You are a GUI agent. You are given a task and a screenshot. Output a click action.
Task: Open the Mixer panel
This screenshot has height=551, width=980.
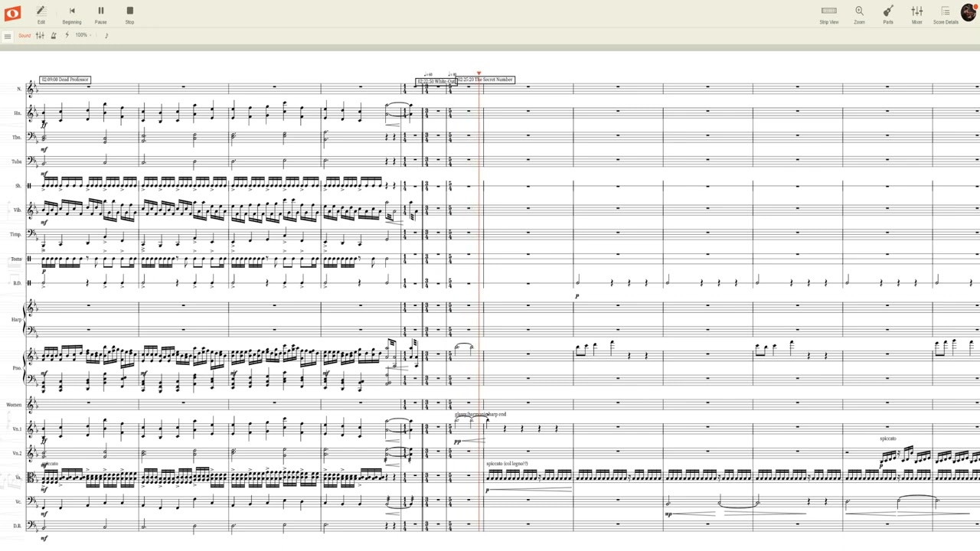click(x=916, y=14)
